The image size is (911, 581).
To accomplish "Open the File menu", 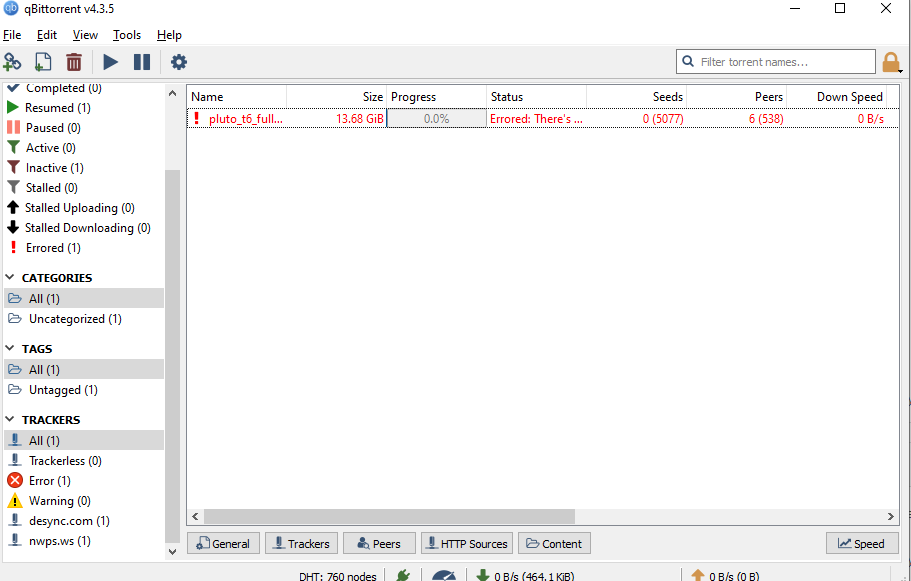I will (x=12, y=35).
